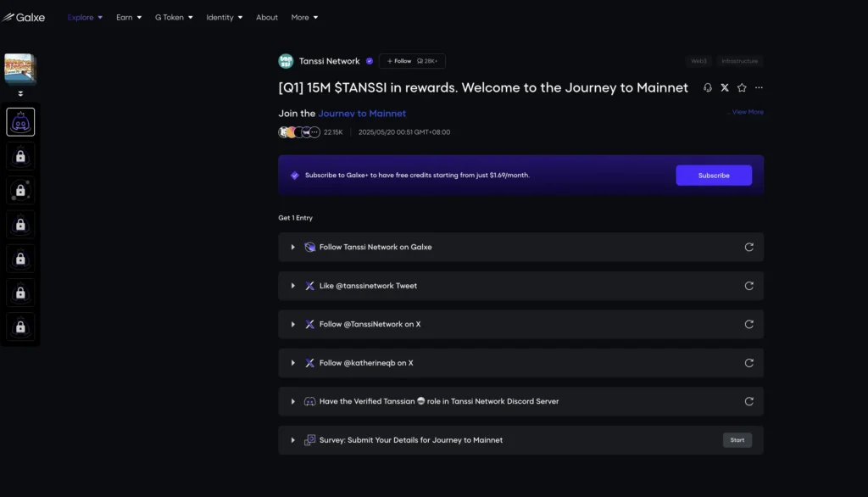Click "Like @tanssinetwork Tweet" task text
This screenshot has width=868, height=497.
pyautogui.click(x=368, y=286)
